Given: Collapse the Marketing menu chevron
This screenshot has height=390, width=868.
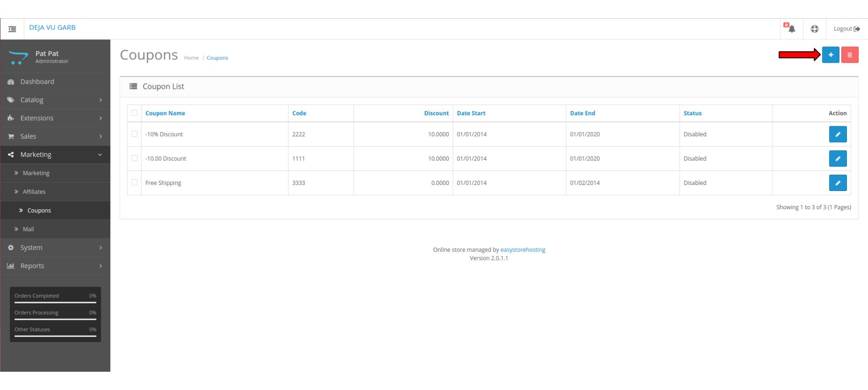Looking at the screenshot, I should click(100, 155).
